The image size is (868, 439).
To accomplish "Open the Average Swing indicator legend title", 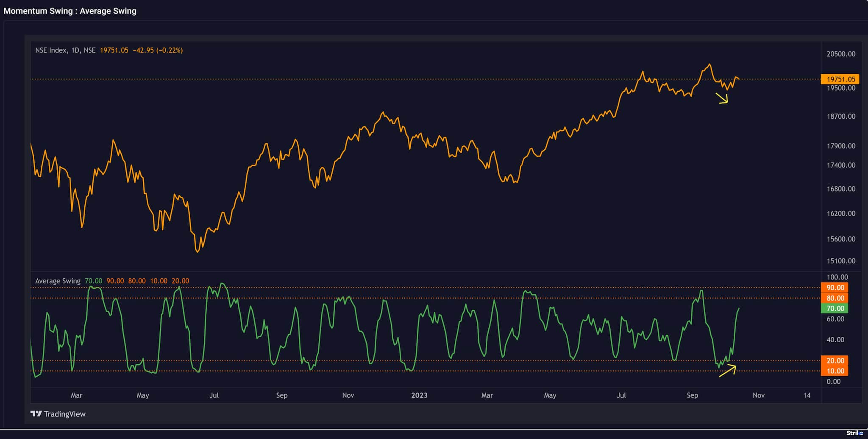I will tap(58, 281).
